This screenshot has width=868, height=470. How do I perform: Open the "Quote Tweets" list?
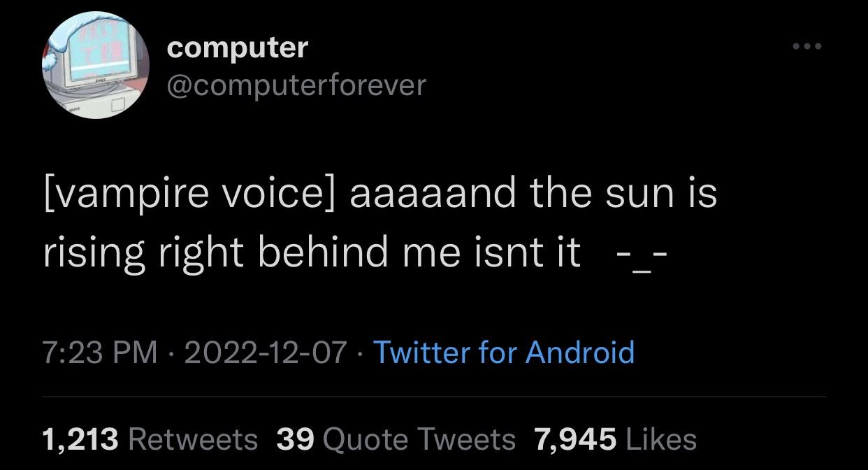[x=420, y=439]
